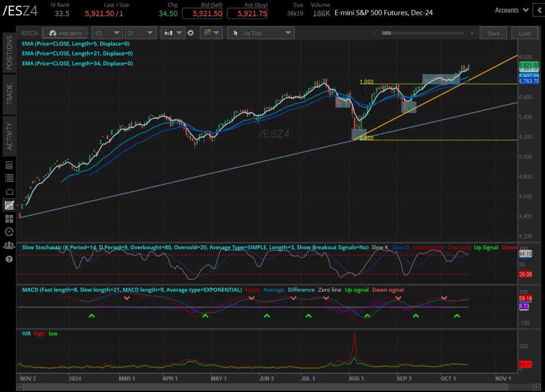The width and height of the screenshot is (545, 392).
Task: Click the Volume 186K value
Action: click(321, 14)
